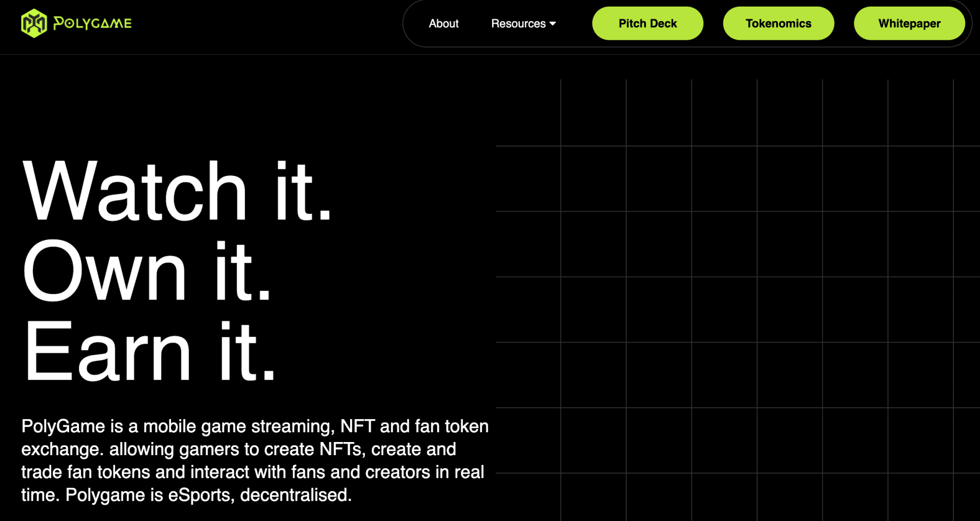
Task: View the Tokenomics page button
Action: click(x=778, y=23)
